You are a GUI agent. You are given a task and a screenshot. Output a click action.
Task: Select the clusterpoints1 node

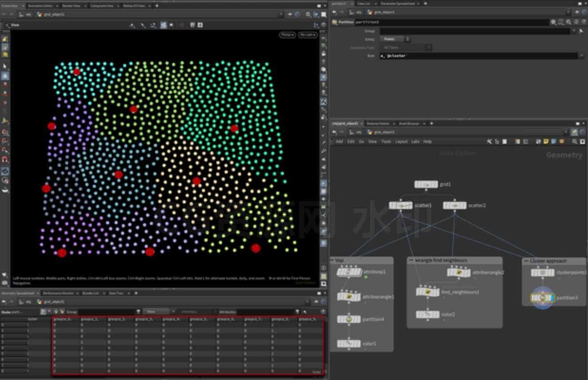tap(542, 273)
